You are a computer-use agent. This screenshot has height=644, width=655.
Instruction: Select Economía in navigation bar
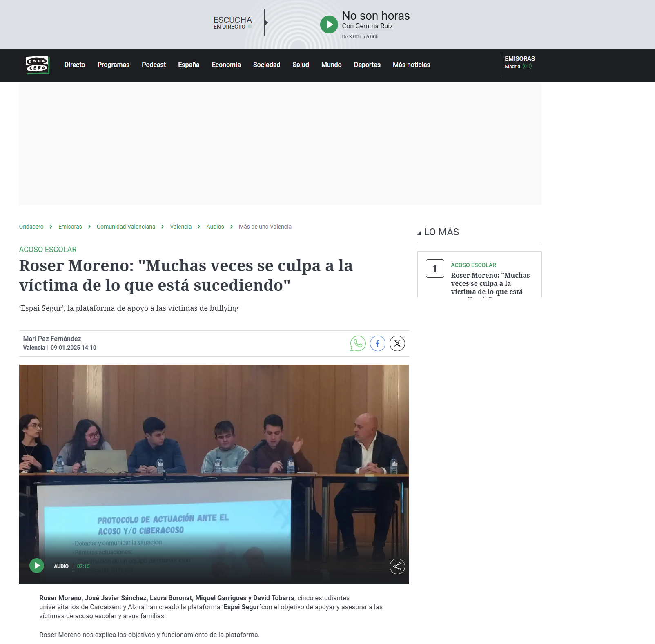point(226,65)
